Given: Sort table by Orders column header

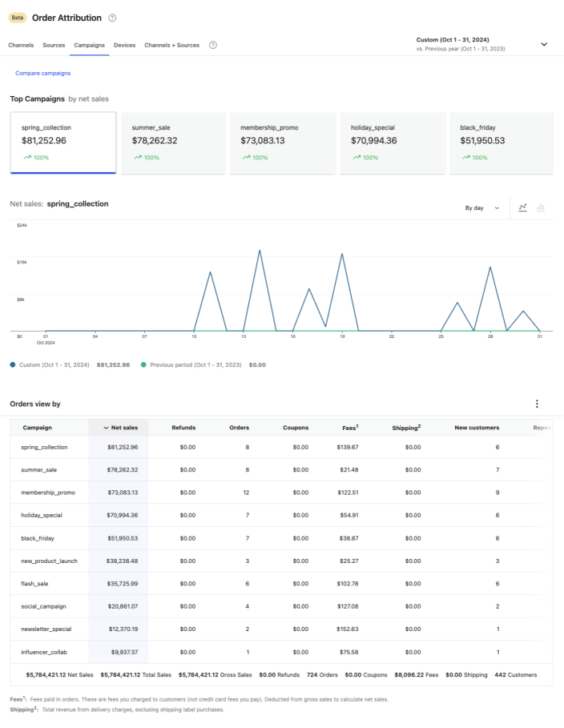Looking at the screenshot, I should (239, 428).
